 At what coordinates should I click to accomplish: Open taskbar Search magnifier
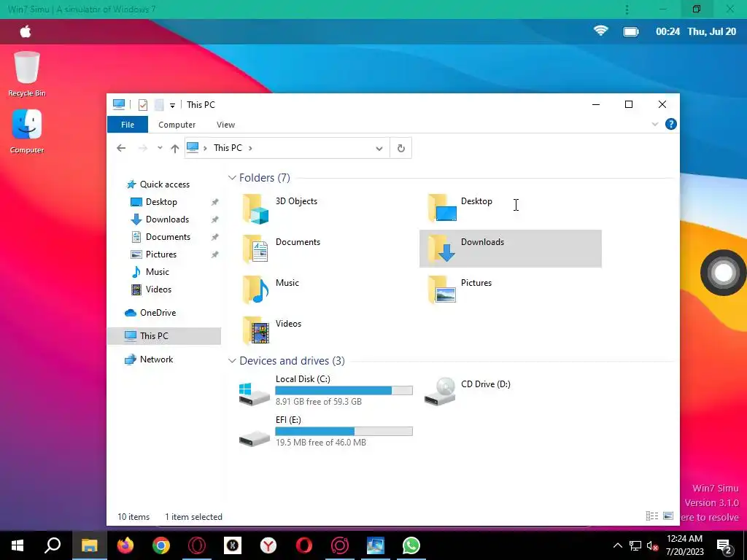[x=53, y=545]
